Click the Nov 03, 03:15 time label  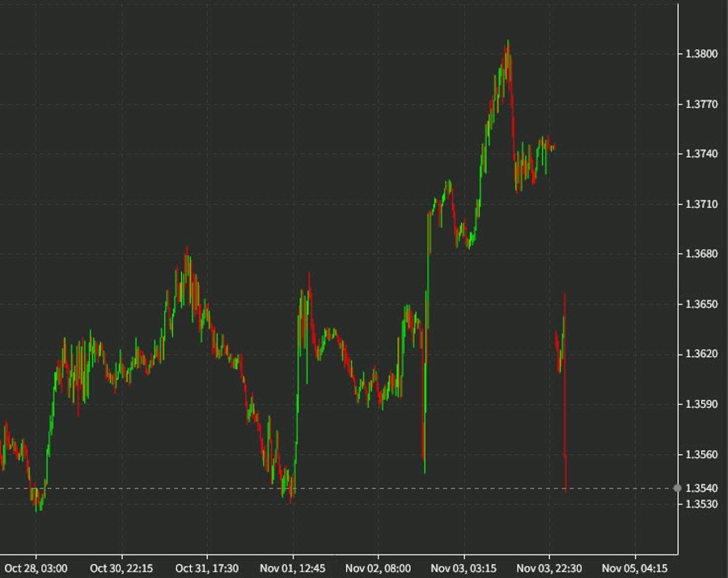pyautogui.click(x=463, y=568)
